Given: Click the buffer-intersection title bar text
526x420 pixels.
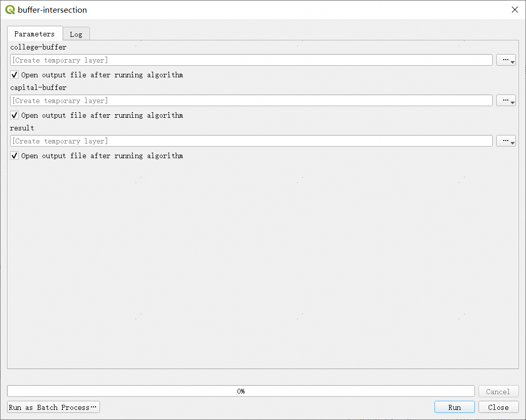Looking at the screenshot, I should (52, 10).
